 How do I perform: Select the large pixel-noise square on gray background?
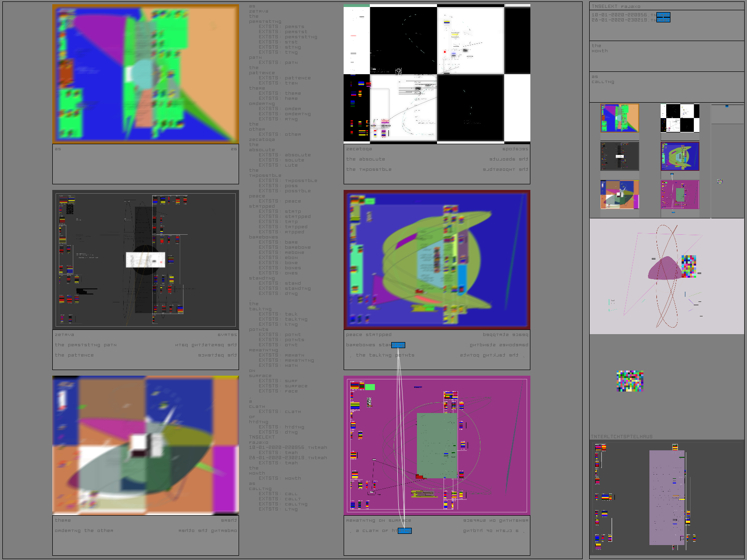(630, 381)
